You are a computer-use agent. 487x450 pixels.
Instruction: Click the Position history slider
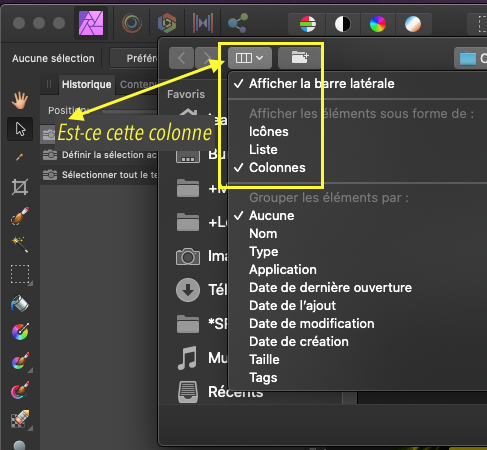pos(129,111)
